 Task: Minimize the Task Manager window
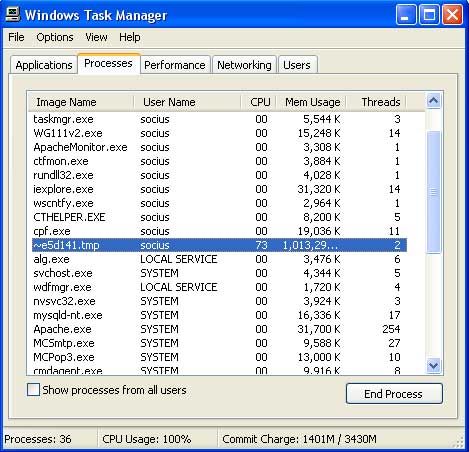(x=406, y=15)
